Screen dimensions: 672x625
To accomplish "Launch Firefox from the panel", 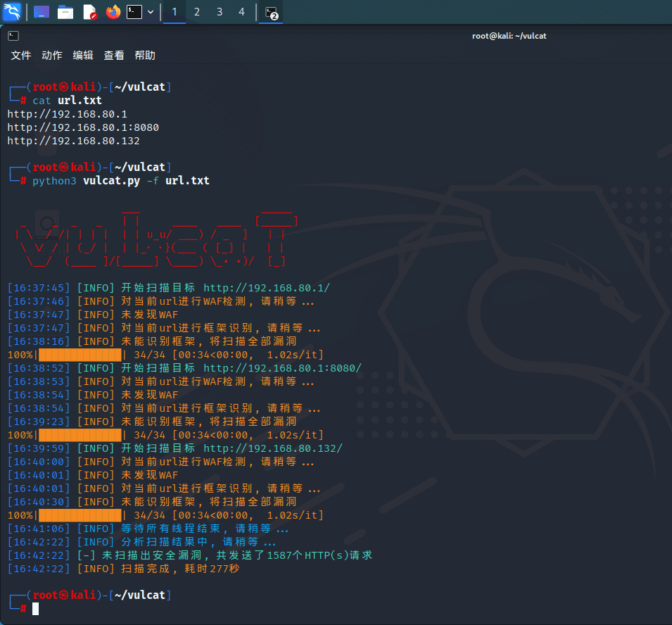I will (113, 12).
